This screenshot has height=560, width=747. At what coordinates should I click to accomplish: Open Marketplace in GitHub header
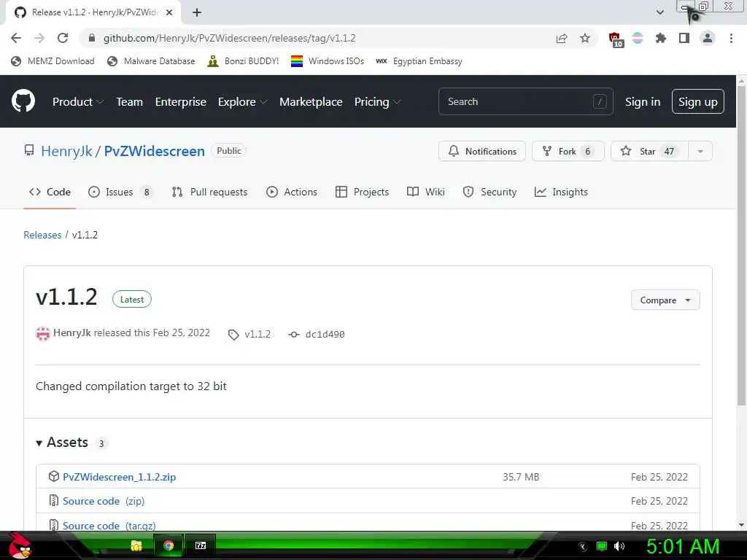311,102
